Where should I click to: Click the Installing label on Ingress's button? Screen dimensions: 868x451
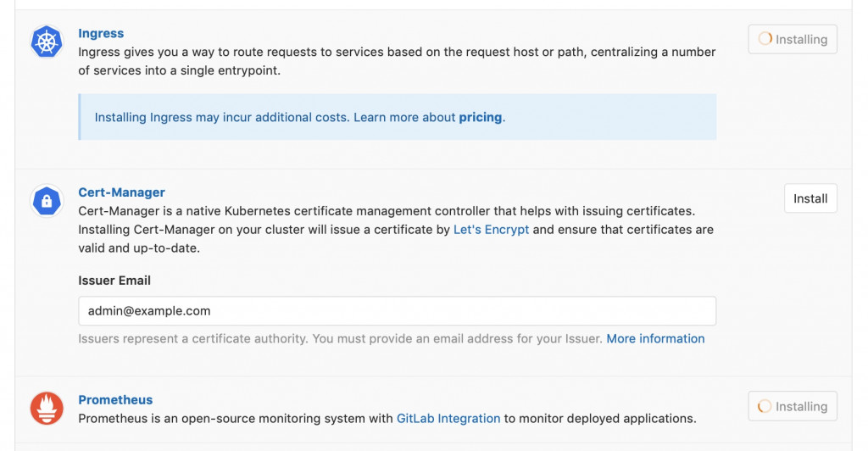801,39
